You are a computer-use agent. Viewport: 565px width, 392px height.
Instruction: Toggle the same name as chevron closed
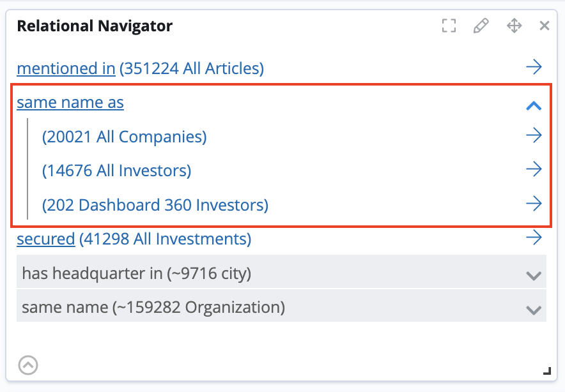[x=534, y=105]
